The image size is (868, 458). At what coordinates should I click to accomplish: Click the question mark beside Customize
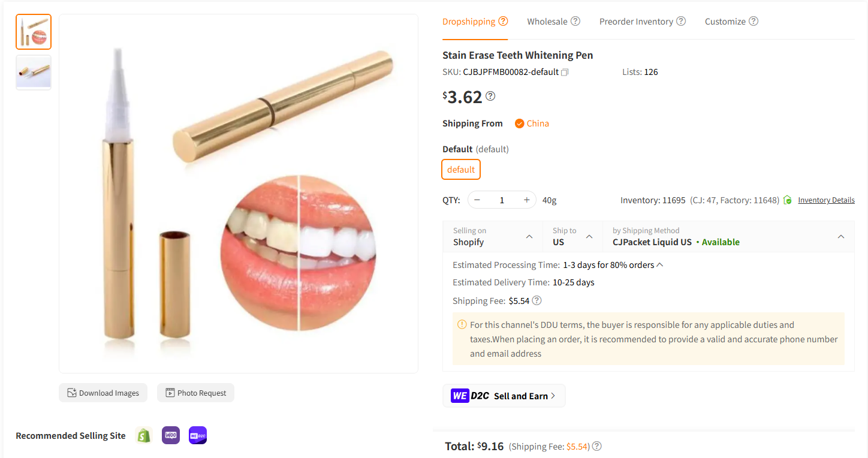click(x=755, y=21)
